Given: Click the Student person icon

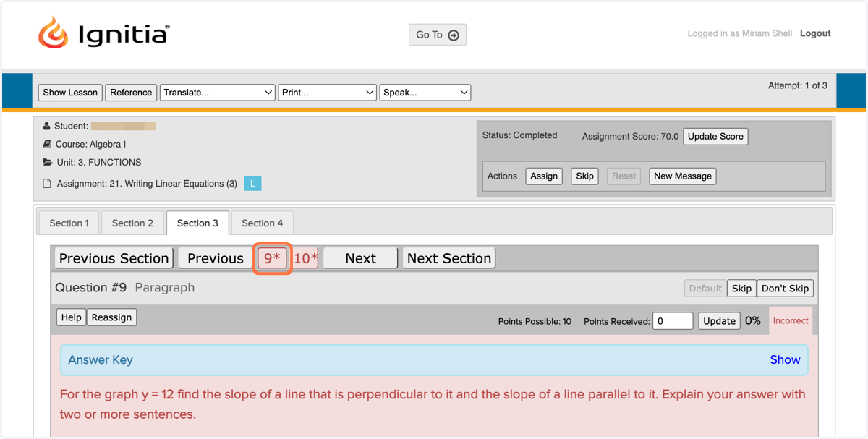Looking at the screenshot, I should coord(47,126).
